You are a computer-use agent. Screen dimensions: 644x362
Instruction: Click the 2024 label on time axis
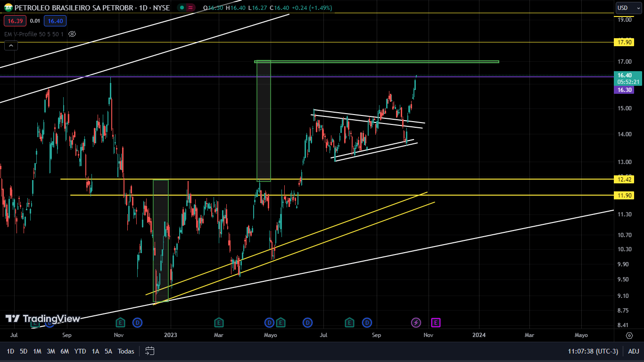(x=479, y=336)
